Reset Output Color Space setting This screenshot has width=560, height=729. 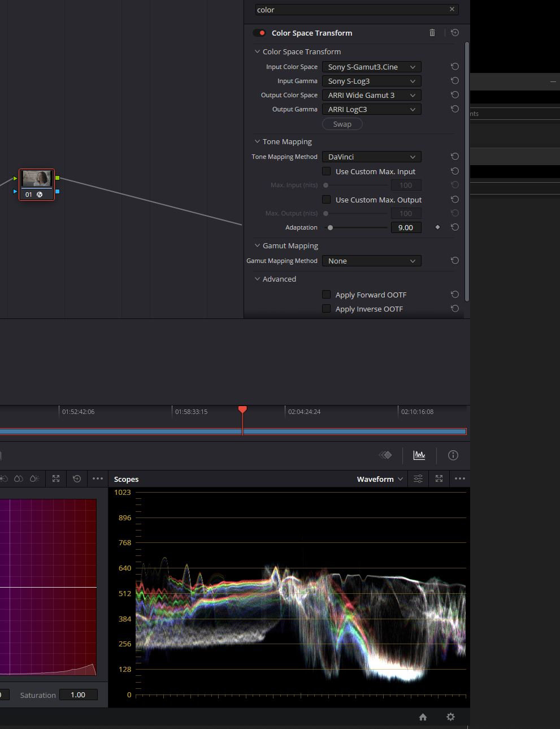(x=455, y=95)
